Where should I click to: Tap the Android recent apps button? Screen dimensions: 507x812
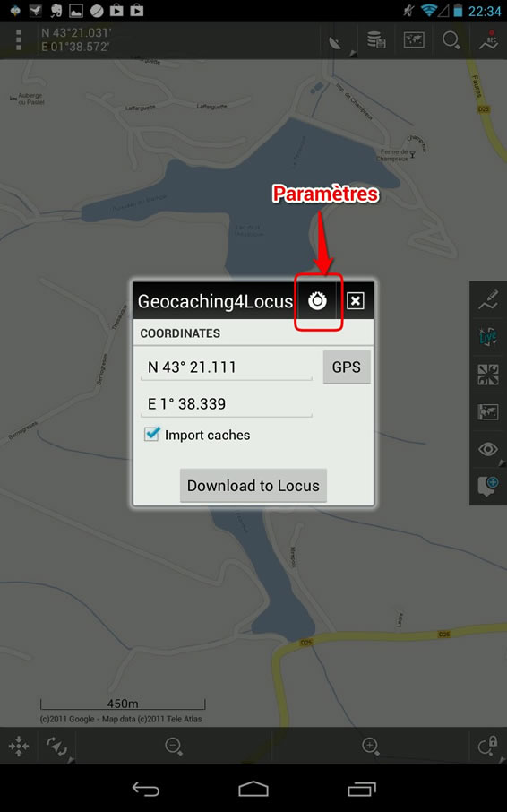pyautogui.click(x=362, y=789)
